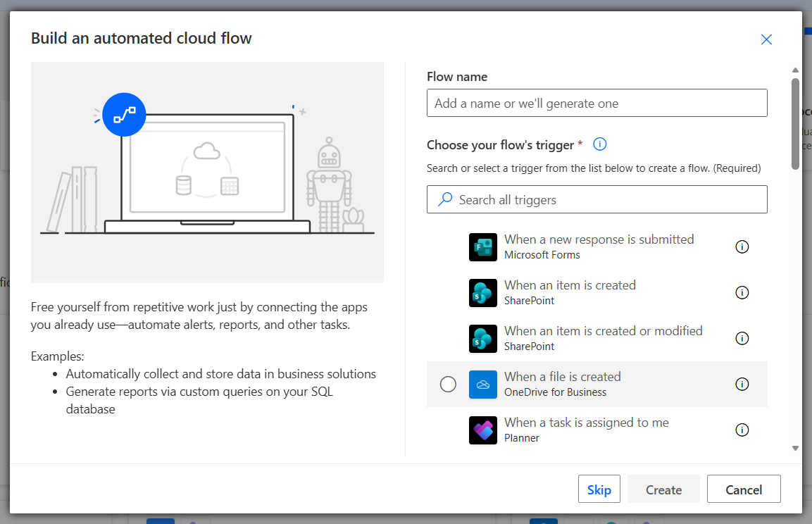Screen dimensions: 812x524
Task: Click the magnifier icon in trigger search
Action: [x=445, y=199]
